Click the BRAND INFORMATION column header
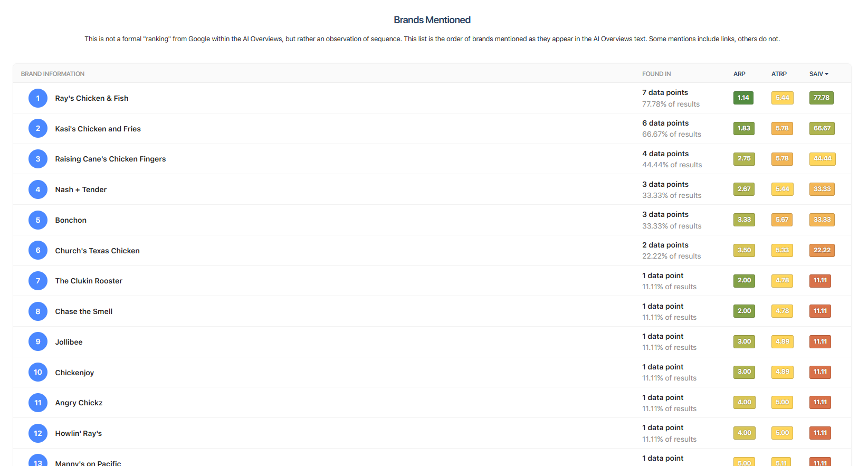Screen dimensions: 868x466 pos(53,74)
